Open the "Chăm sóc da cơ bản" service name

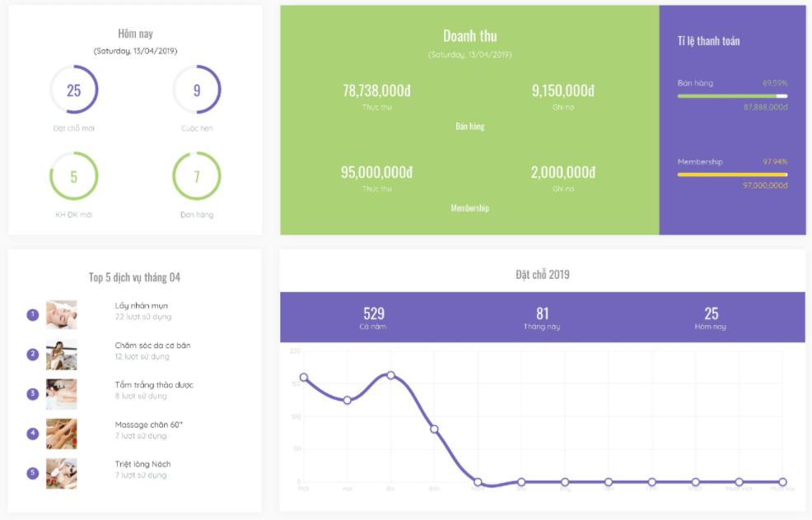click(x=153, y=345)
